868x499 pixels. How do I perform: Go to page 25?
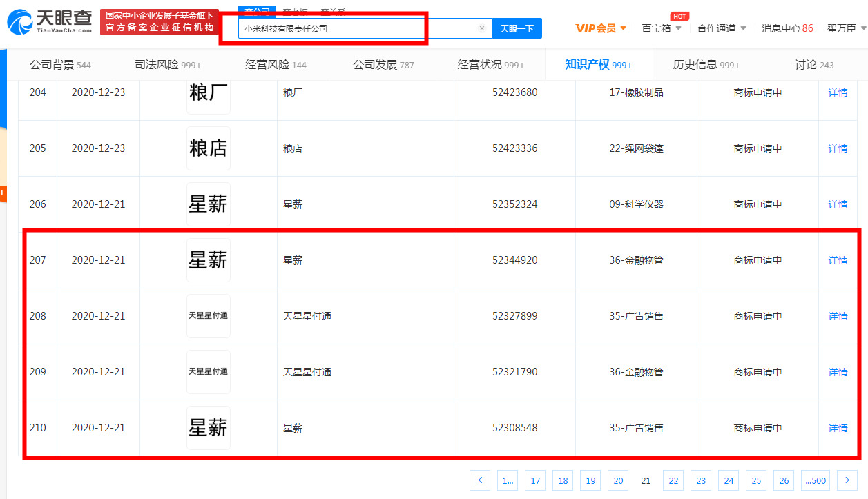[756, 480]
